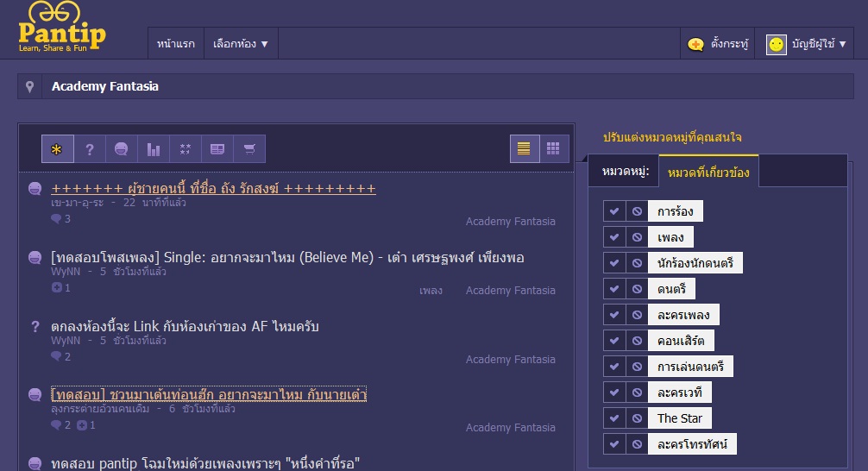Check the ละครเพลง category checkmark
The height and width of the screenshot is (471, 868).
[614, 314]
